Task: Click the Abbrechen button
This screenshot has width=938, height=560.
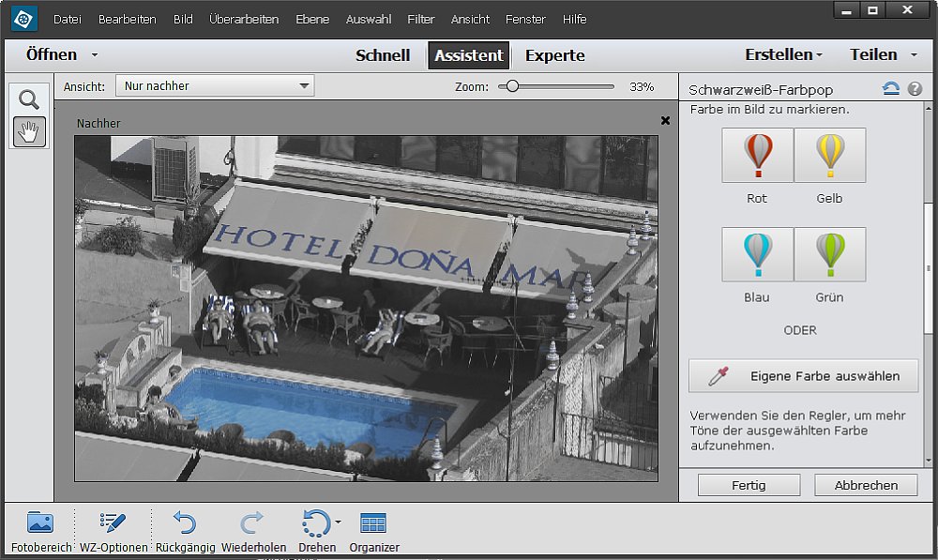Action: click(x=866, y=485)
